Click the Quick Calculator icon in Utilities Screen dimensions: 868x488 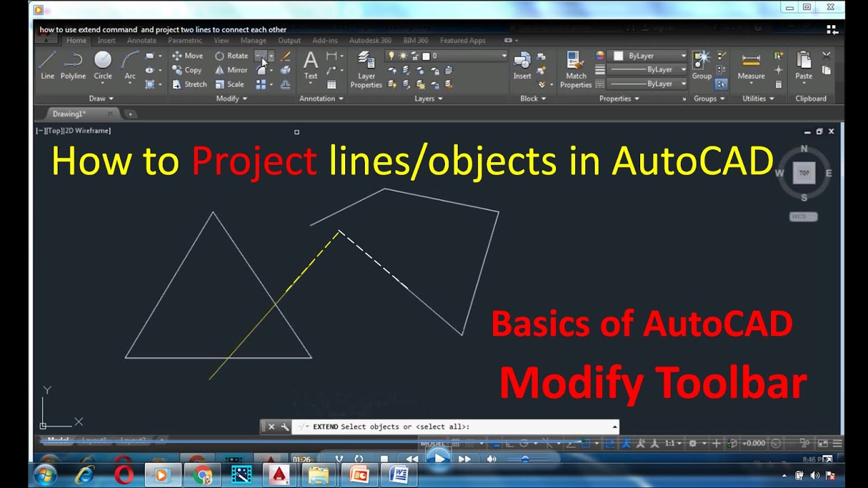(x=778, y=85)
